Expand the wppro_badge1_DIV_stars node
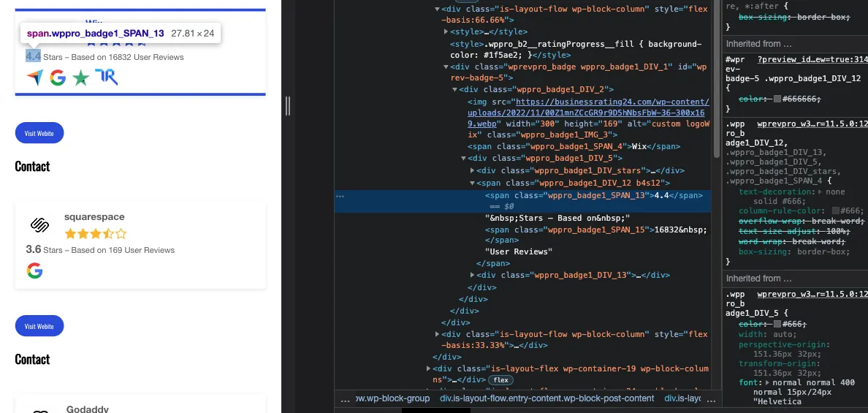Viewport: 868px width, 413px height. pyautogui.click(x=472, y=170)
